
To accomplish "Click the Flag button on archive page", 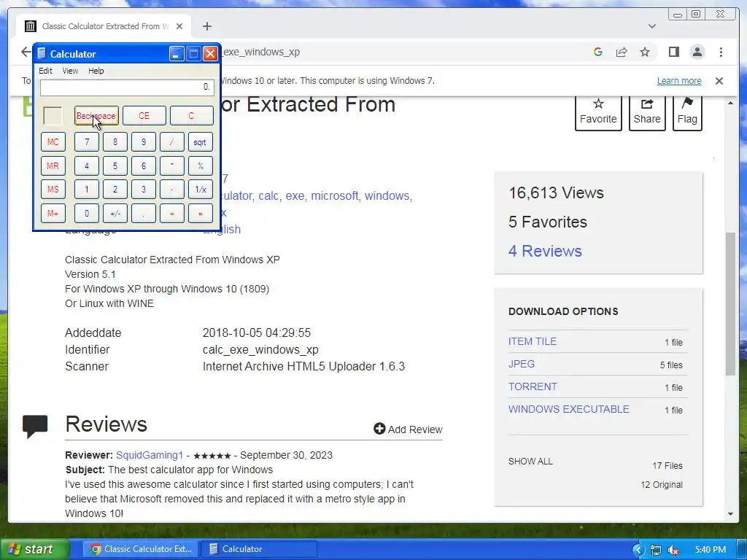I will pos(687,112).
